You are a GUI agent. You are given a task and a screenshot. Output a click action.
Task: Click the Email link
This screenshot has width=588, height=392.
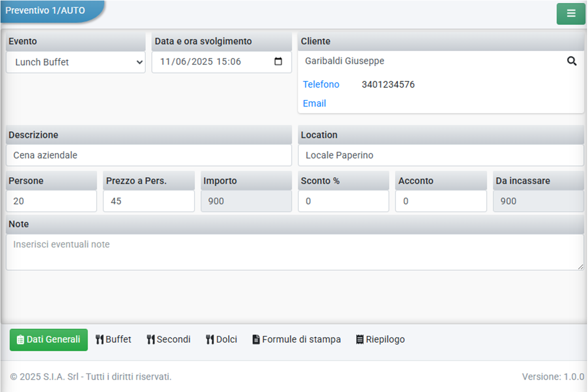pos(314,104)
